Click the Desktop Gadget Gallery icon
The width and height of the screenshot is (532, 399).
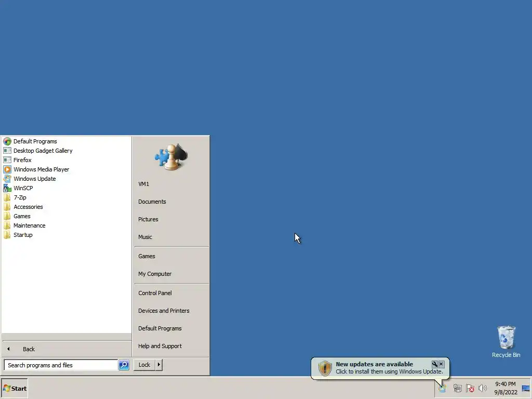point(7,151)
